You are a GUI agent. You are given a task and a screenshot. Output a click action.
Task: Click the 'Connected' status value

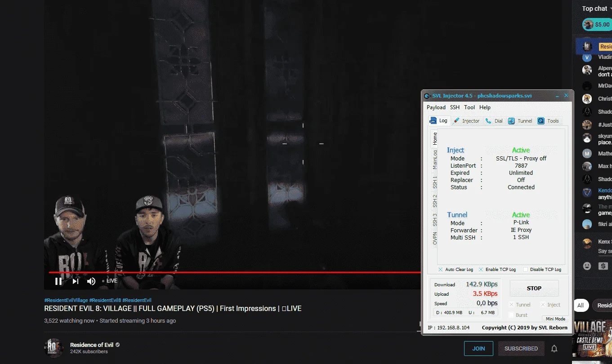point(521,187)
